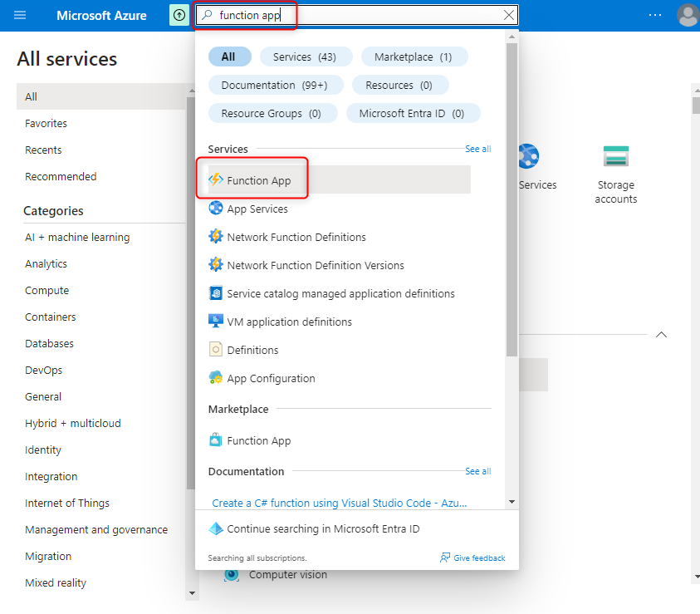Select Function App under Marketplace
Image resolution: width=700 pixels, height=614 pixels.
click(x=256, y=440)
